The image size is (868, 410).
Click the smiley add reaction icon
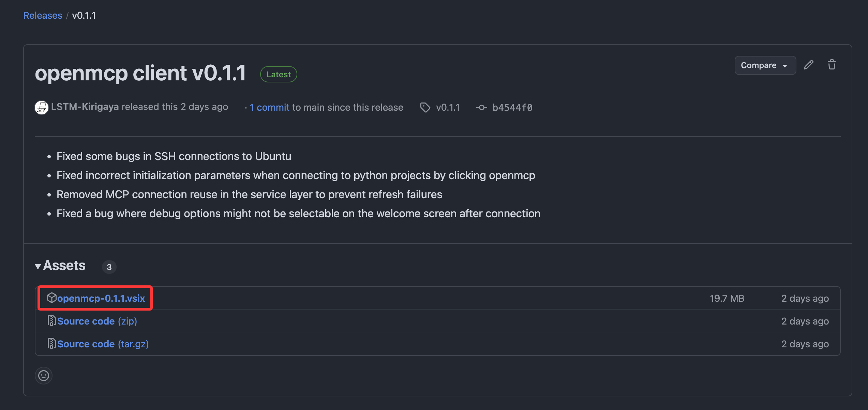click(44, 376)
